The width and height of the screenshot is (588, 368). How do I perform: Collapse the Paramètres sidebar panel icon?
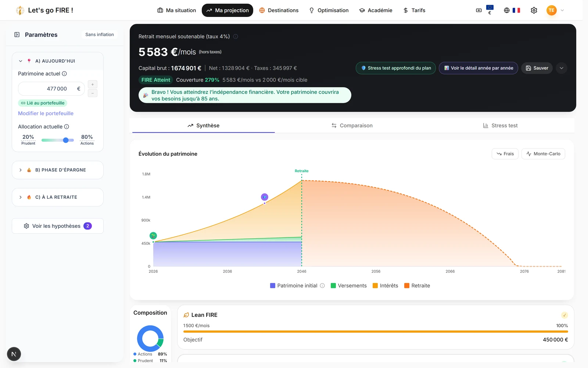coord(17,35)
